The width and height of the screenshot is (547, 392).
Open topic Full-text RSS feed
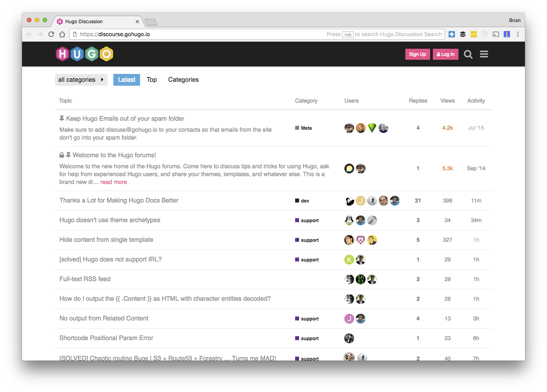pos(85,279)
